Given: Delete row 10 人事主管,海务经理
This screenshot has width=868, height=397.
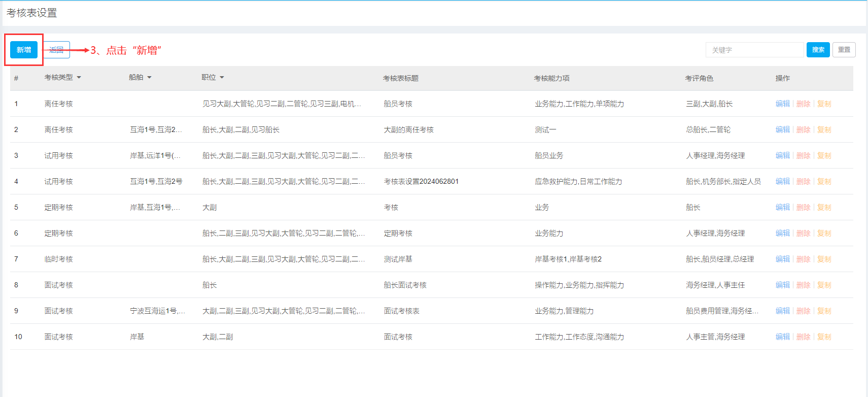Looking at the screenshot, I should [803, 337].
